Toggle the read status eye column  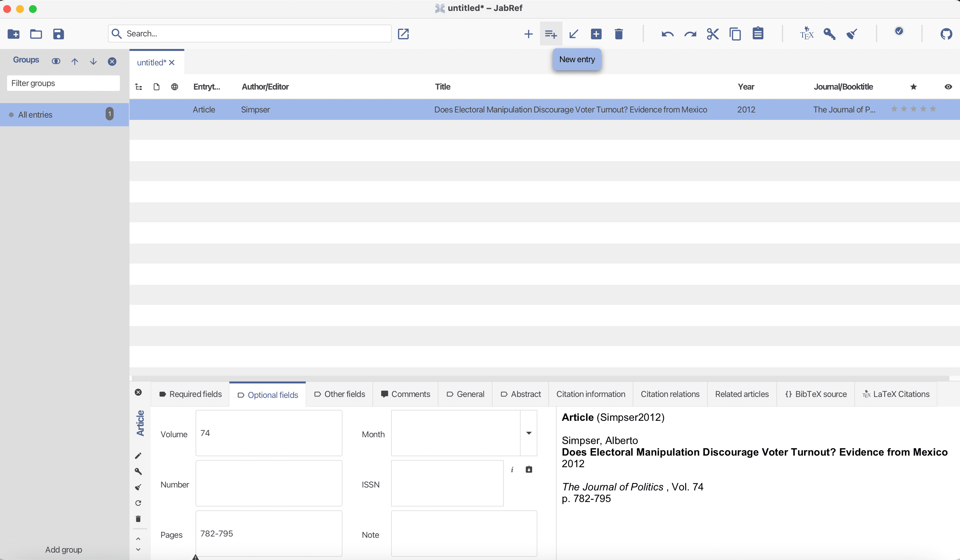tap(948, 87)
